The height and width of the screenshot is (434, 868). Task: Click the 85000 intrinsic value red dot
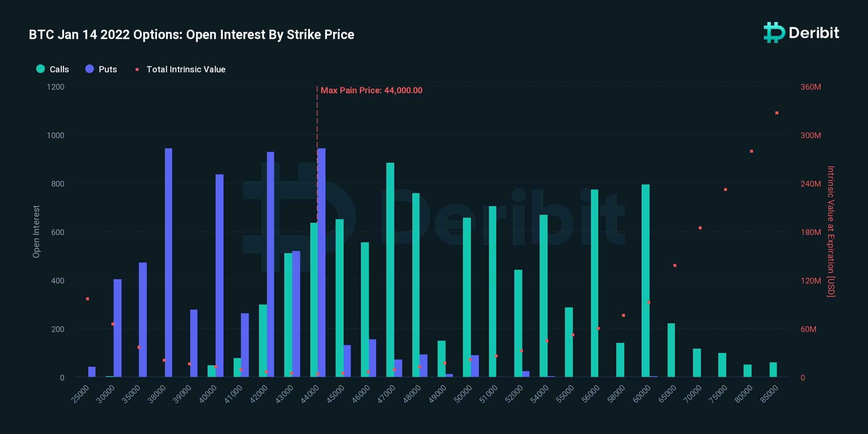pos(777,113)
